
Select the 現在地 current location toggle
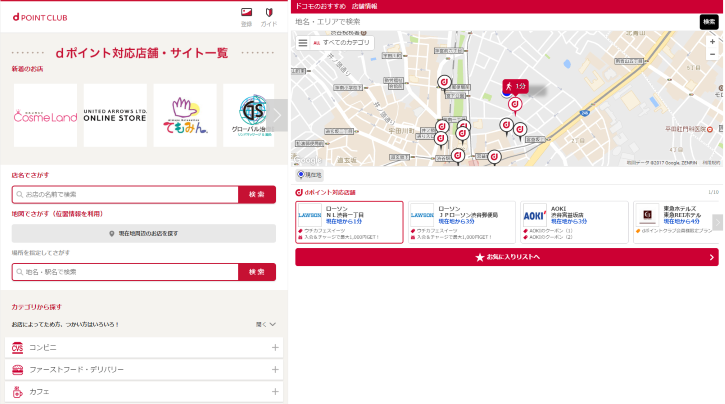click(309, 175)
